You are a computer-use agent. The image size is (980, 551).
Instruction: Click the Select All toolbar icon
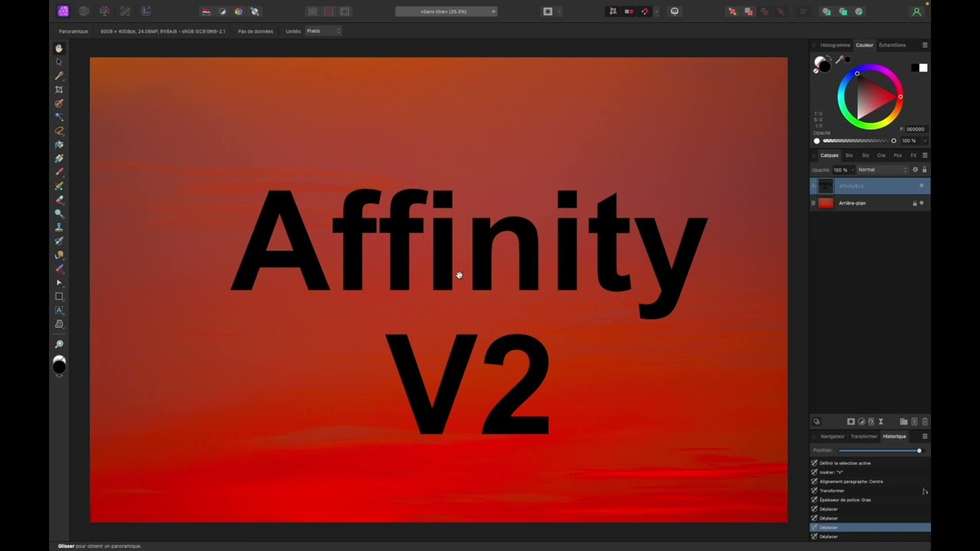[312, 11]
